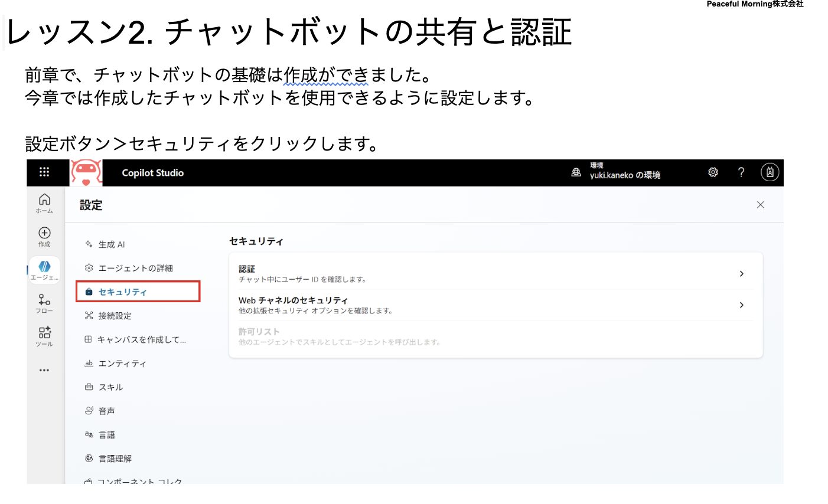The width and height of the screenshot is (828, 504).
Task: Close the 設定 panel with X
Action: (760, 205)
